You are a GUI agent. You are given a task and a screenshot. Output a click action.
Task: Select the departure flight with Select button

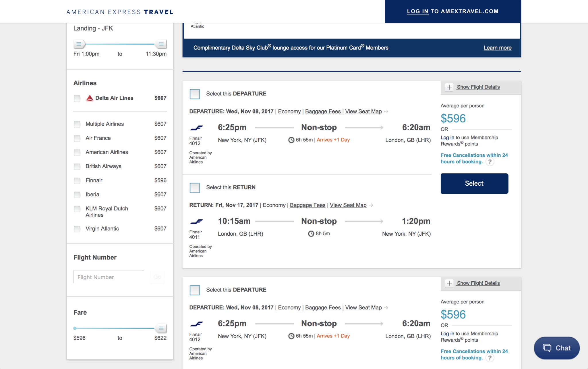[x=474, y=183]
